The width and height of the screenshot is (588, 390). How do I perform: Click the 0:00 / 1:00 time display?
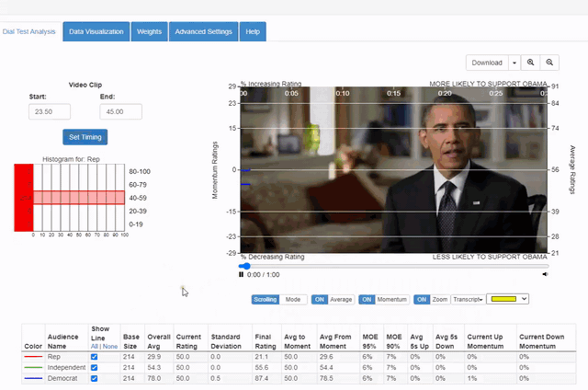(x=263, y=275)
